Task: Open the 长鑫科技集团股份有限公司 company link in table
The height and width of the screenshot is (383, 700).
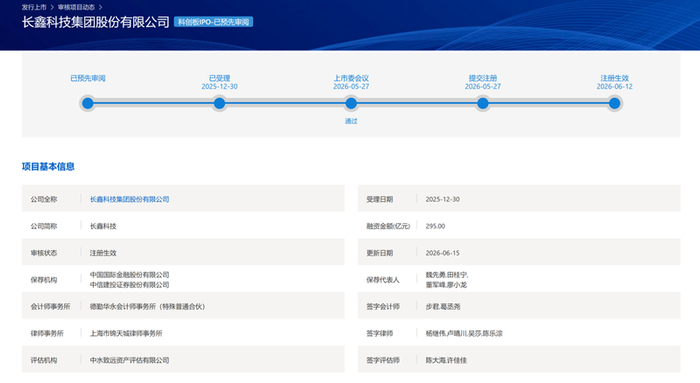Action: pyautogui.click(x=129, y=199)
